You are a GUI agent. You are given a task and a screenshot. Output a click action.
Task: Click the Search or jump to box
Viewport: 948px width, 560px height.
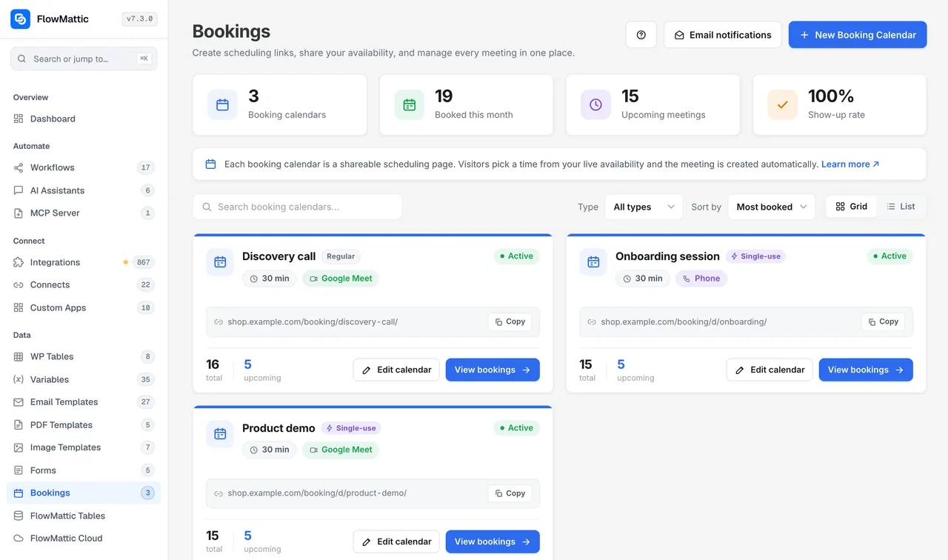(84, 59)
